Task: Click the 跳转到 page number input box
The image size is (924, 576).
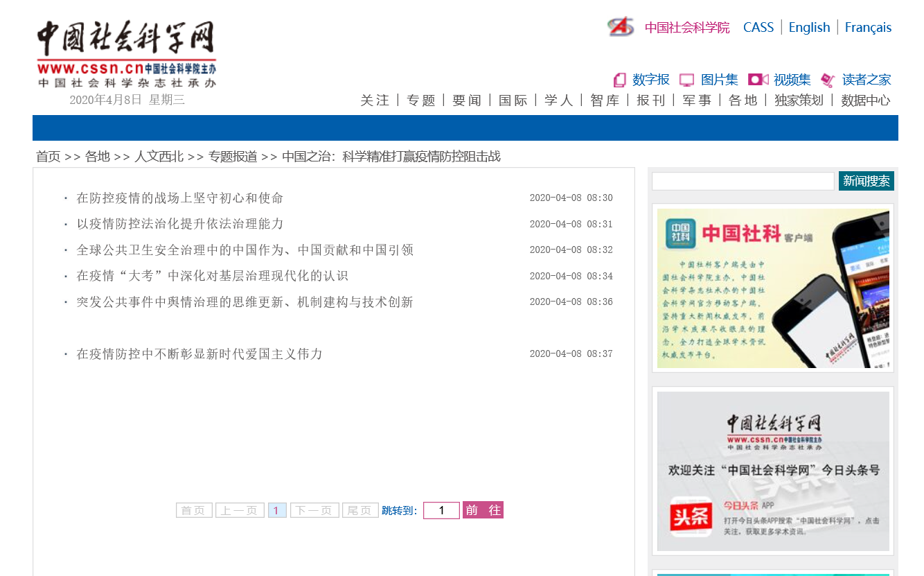Action: coord(441,511)
